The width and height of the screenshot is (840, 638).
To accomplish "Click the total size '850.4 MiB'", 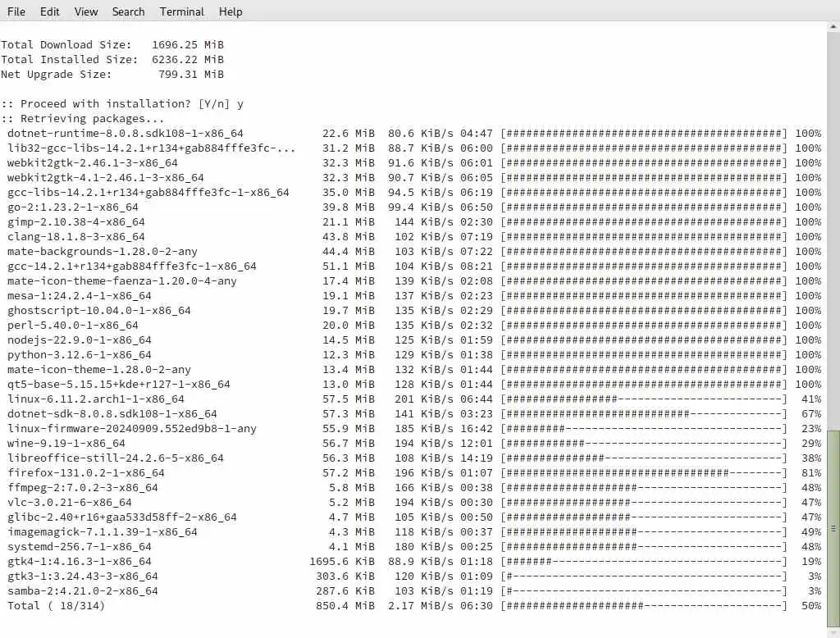I will pyautogui.click(x=345, y=606).
